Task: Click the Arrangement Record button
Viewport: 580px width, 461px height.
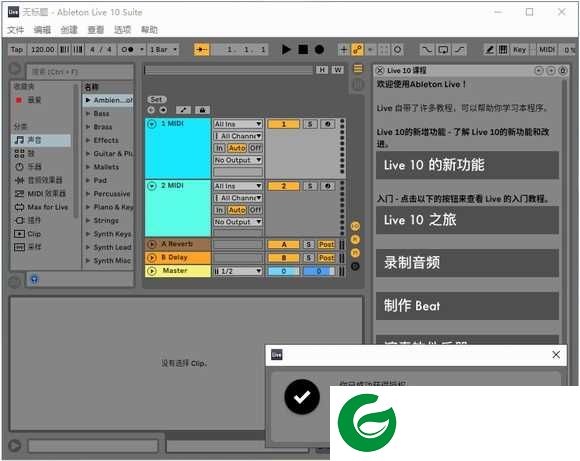Action: pyautogui.click(x=320, y=49)
